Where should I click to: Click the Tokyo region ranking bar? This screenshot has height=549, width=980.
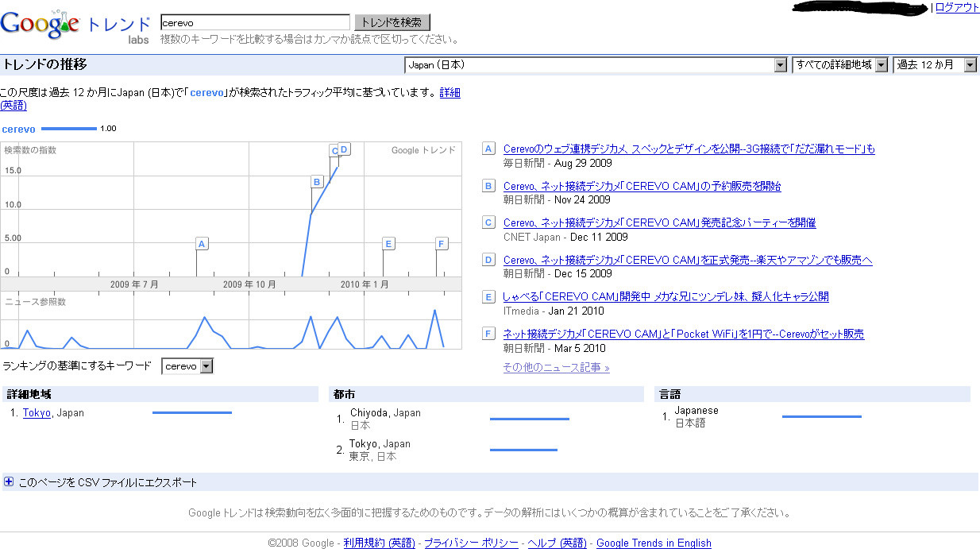[191, 412]
